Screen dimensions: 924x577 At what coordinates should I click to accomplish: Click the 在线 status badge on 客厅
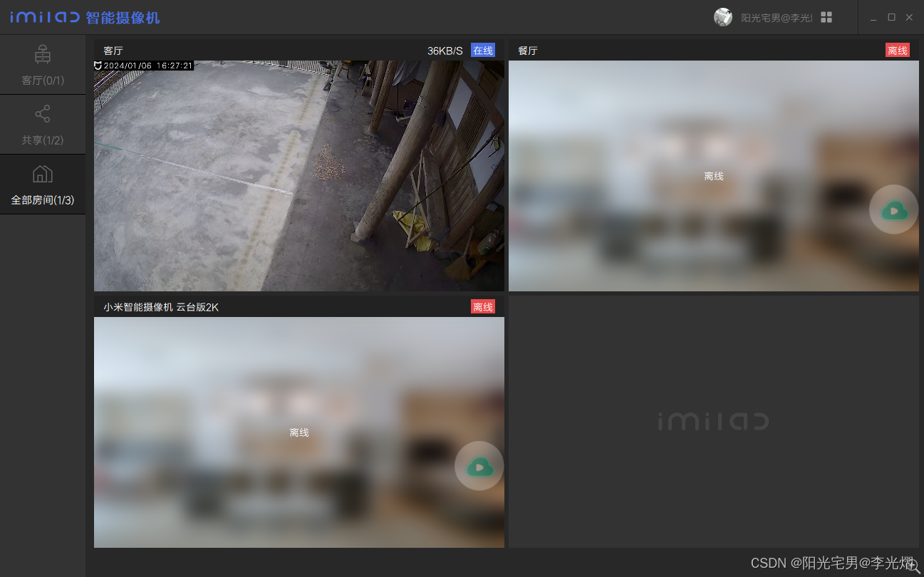482,51
